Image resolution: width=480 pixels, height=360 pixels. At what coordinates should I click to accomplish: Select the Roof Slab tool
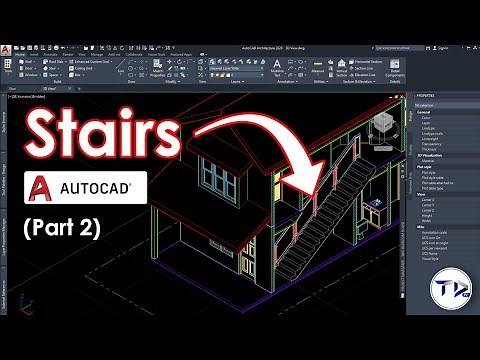53,62
